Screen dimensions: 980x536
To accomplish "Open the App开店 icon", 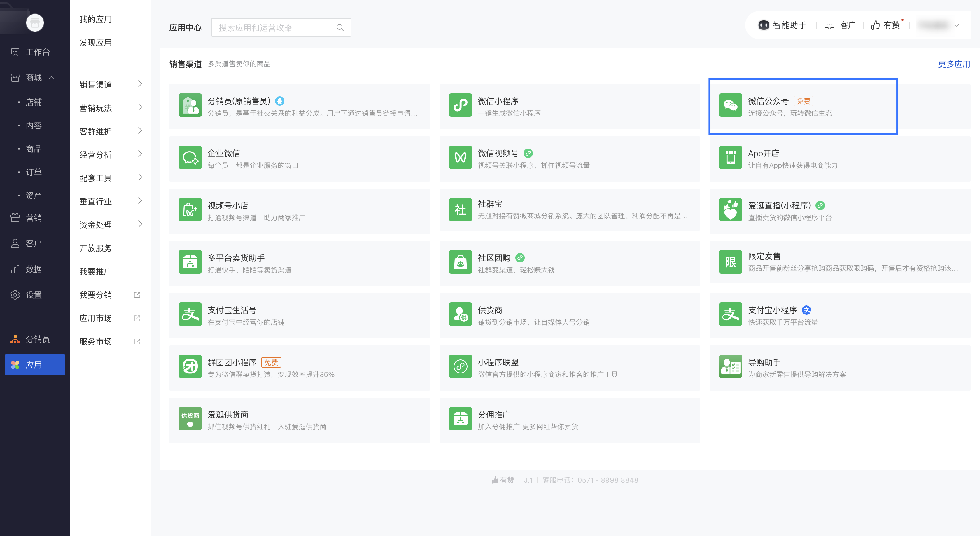I will point(730,157).
